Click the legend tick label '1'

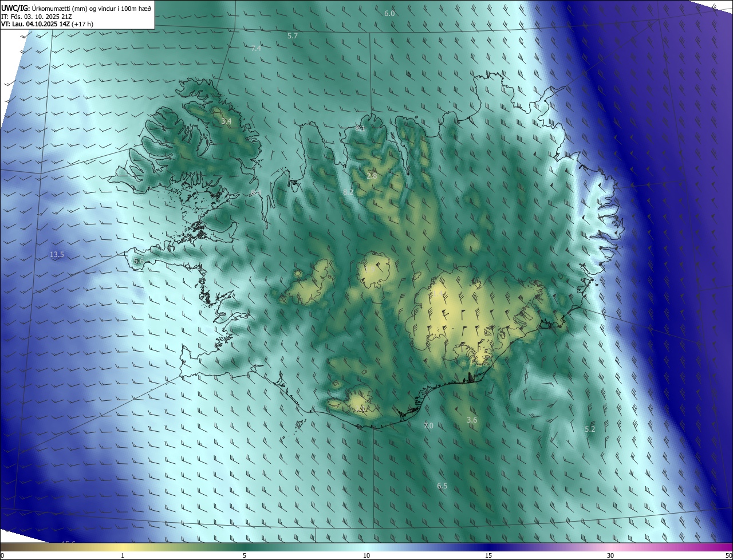tap(123, 555)
